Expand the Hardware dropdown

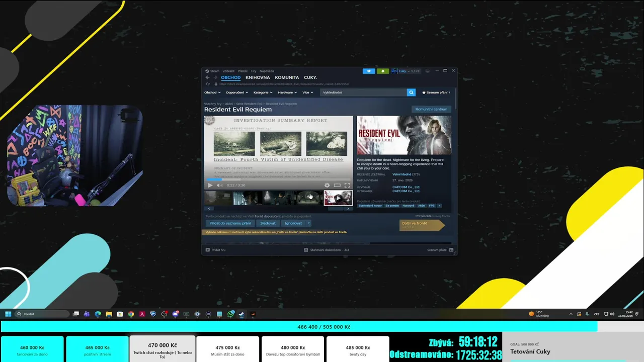pos(287,93)
